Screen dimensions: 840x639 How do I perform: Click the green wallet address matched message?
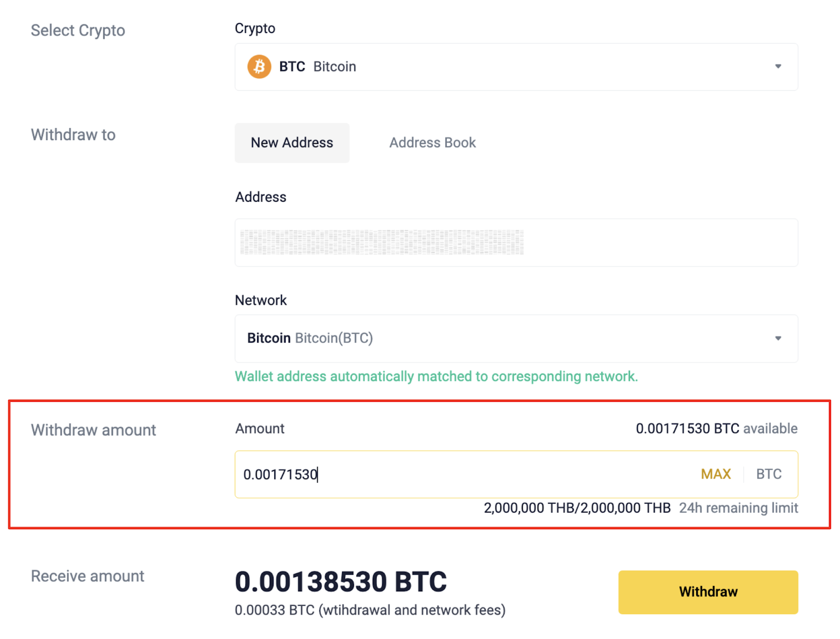coord(436,377)
